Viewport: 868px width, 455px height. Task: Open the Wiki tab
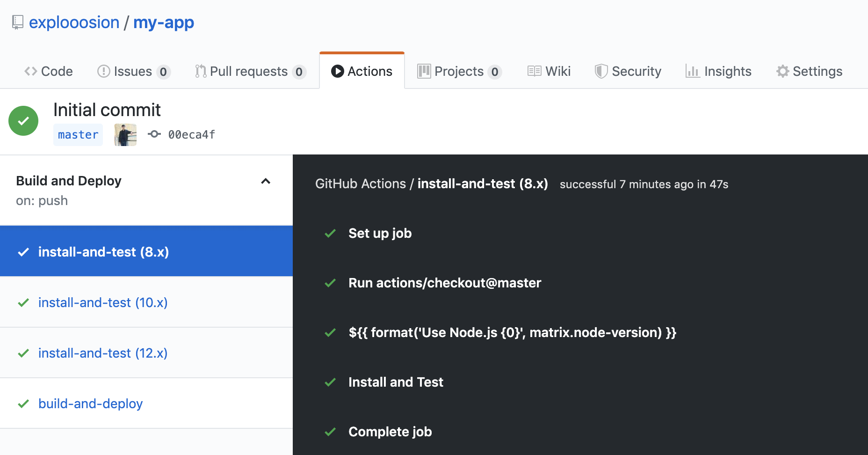tap(549, 71)
